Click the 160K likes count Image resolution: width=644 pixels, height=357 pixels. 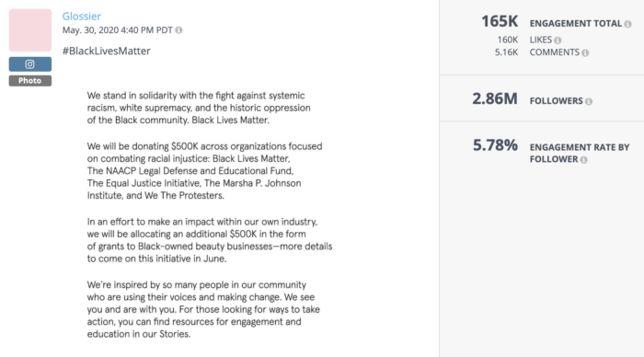[508, 40]
